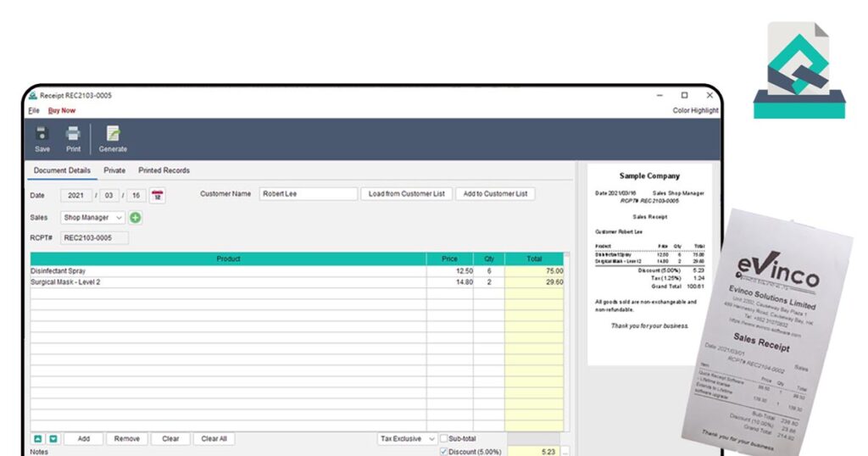Switch to the Printed Records tab
Screen dimensions: 868x456
click(164, 170)
